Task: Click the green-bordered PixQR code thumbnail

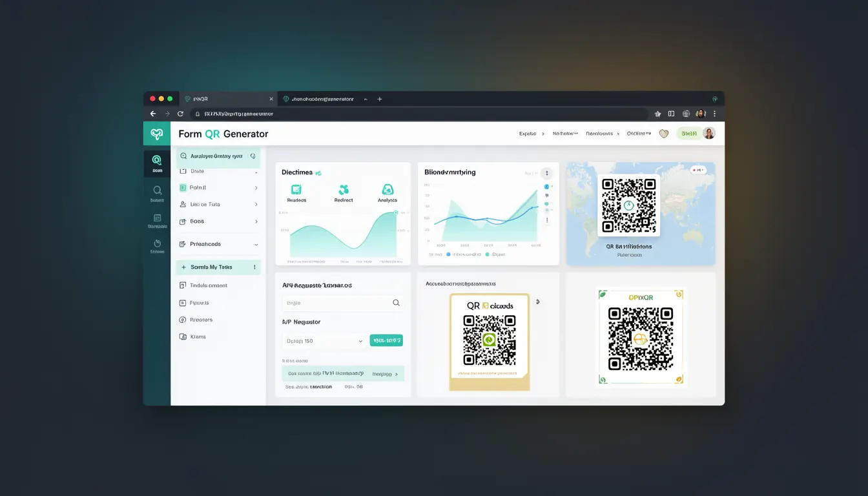Action: click(x=641, y=337)
